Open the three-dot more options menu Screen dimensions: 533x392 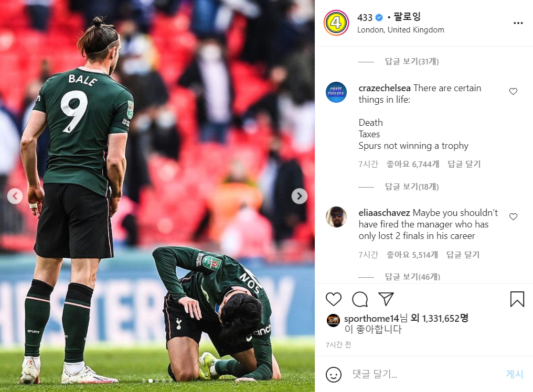(518, 23)
